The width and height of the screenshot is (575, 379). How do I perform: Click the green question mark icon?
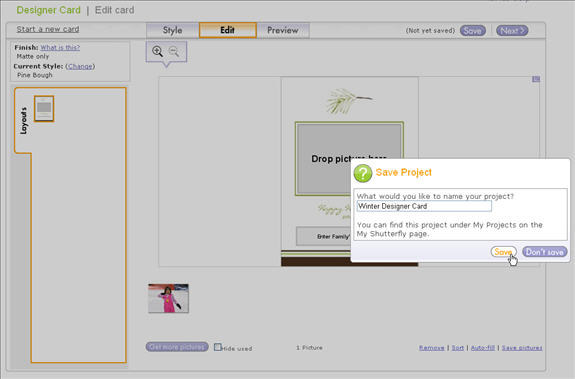coord(363,173)
